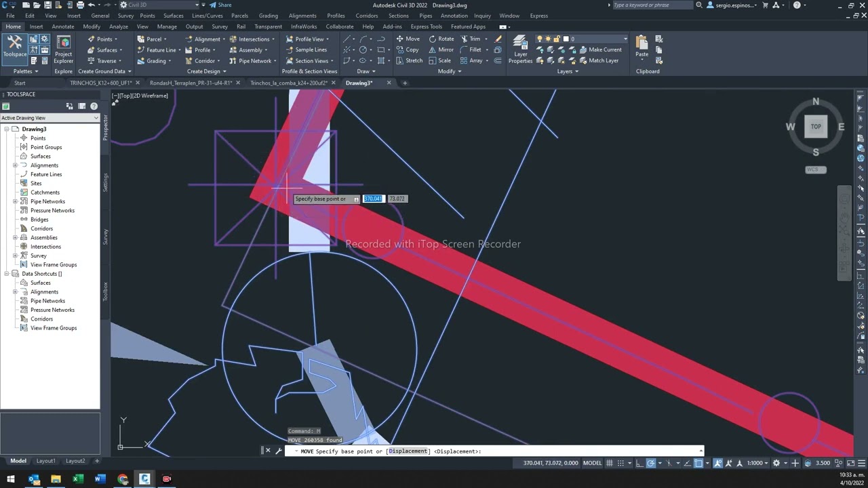
Task: Toggle the MODEL space button
Action: (592, 463)
